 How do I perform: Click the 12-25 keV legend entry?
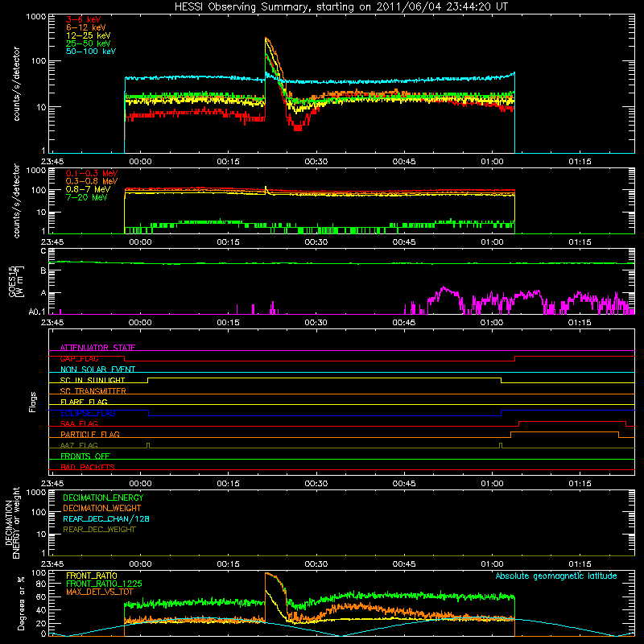88,35
